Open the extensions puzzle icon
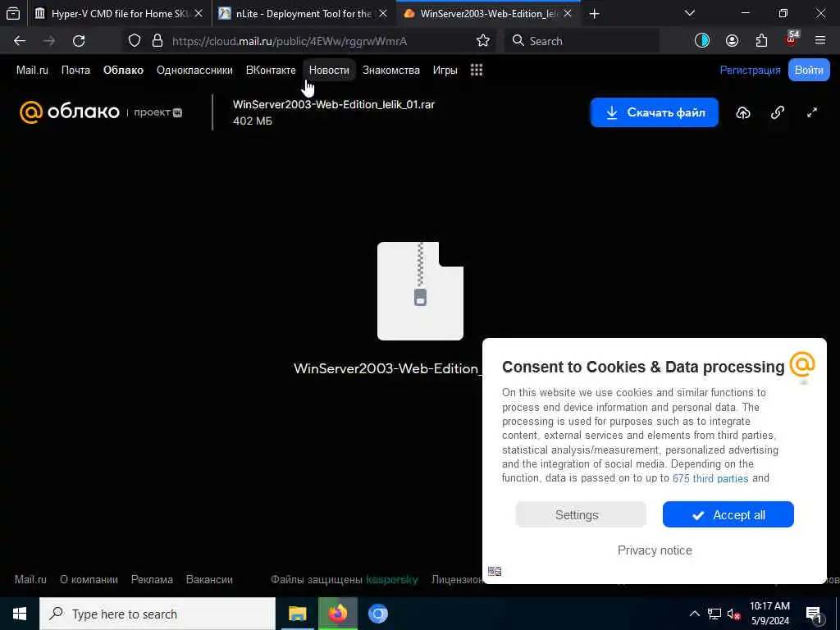840x630 pixels. pos(761,41)
